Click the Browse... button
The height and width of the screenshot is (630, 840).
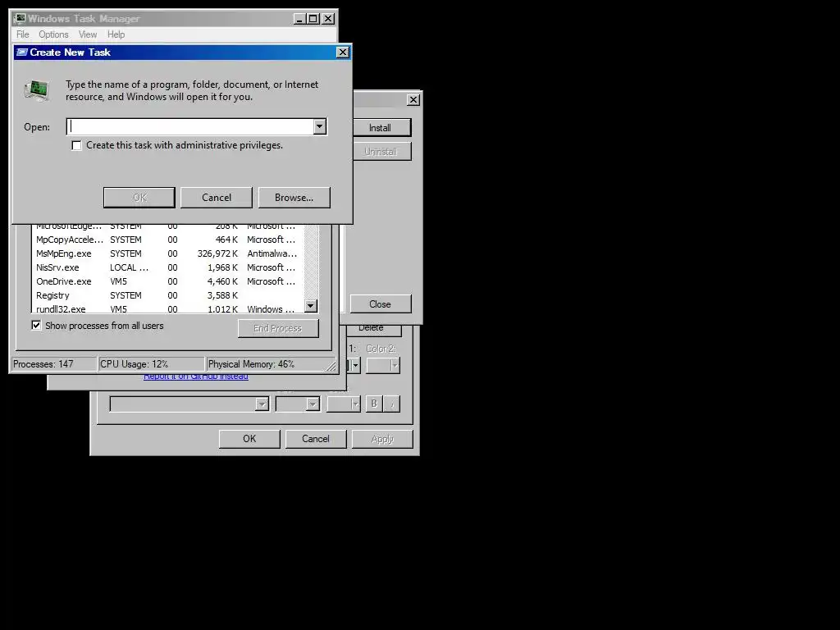click(294, 197)
